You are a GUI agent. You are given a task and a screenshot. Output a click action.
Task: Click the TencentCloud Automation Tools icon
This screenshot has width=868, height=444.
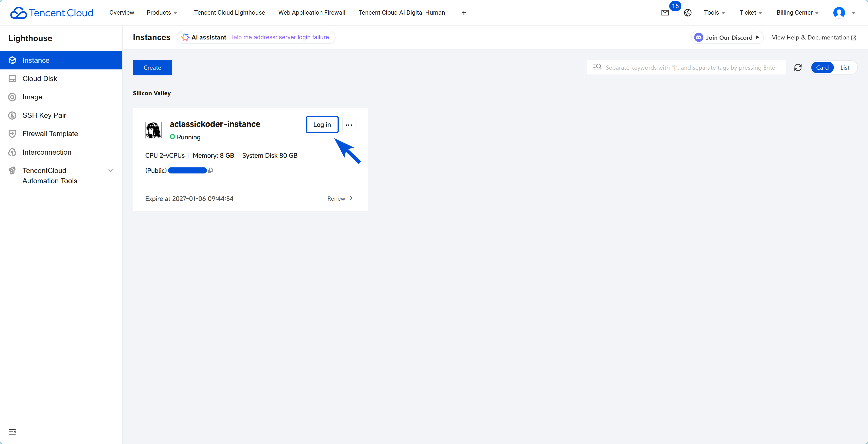pos(12,171)
